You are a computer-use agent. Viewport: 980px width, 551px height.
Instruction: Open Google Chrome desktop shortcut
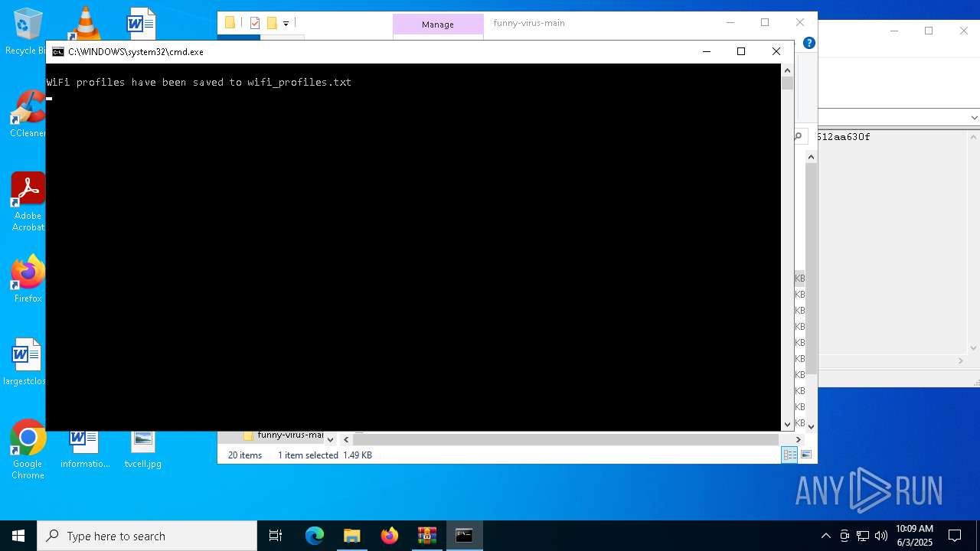pos(28,450)
